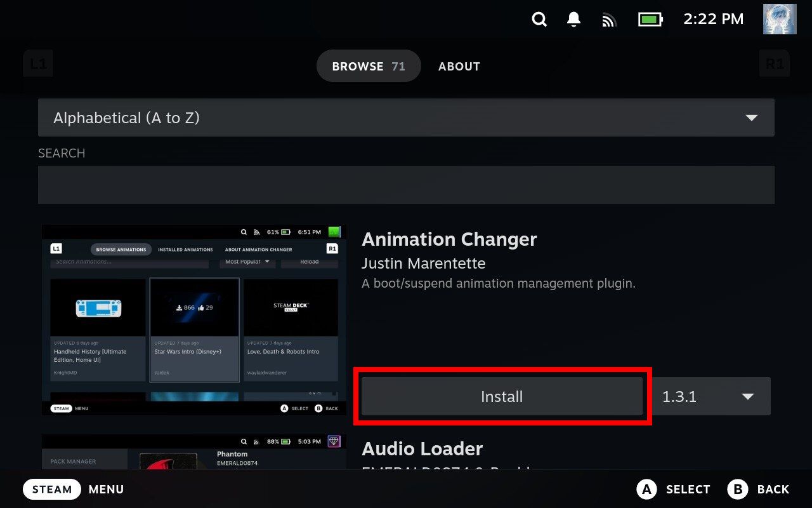Click the 2:22 PM clock display

tap(713, 19)
